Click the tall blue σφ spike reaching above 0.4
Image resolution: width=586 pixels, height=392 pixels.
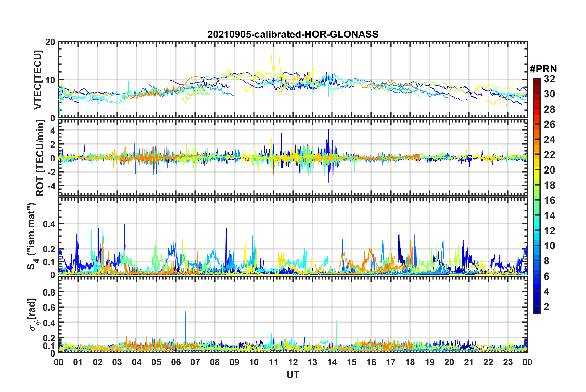pos(186,327)
